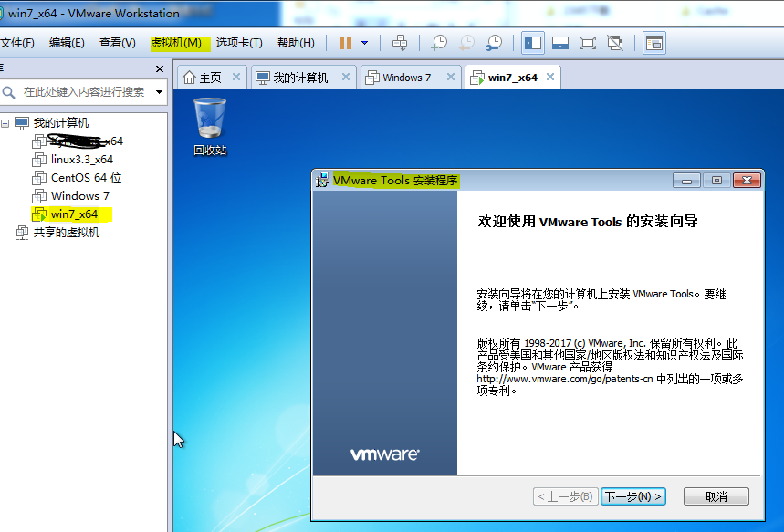Viewport: 784px width, 532px height.
Task: Open the 编辑(E) menu
Action: tap(67, 43)
